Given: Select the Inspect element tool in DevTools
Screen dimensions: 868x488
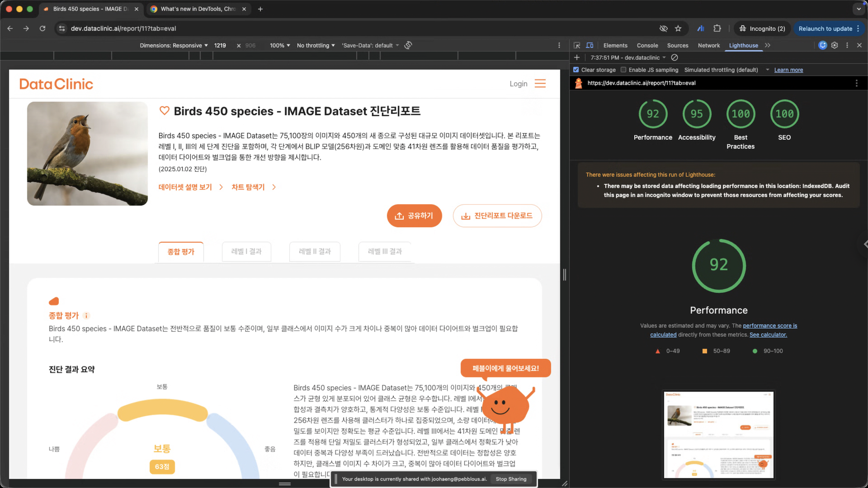Looking at the screenshot, I should point(577,45).
